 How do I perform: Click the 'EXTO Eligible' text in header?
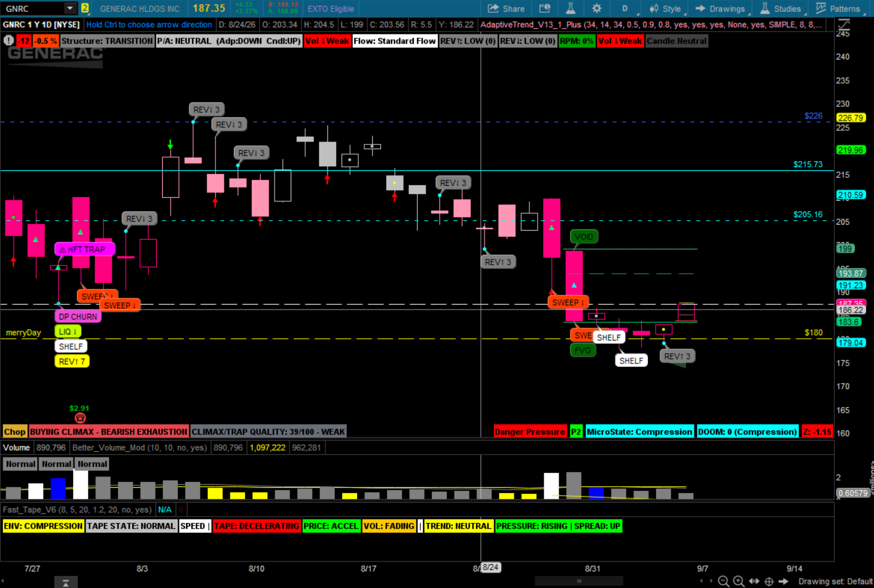(x=331, y=9)
